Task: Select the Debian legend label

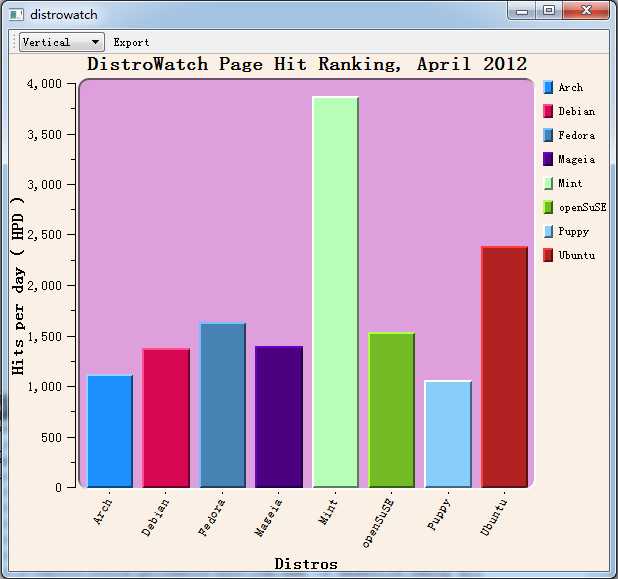Action: (577, 111)
